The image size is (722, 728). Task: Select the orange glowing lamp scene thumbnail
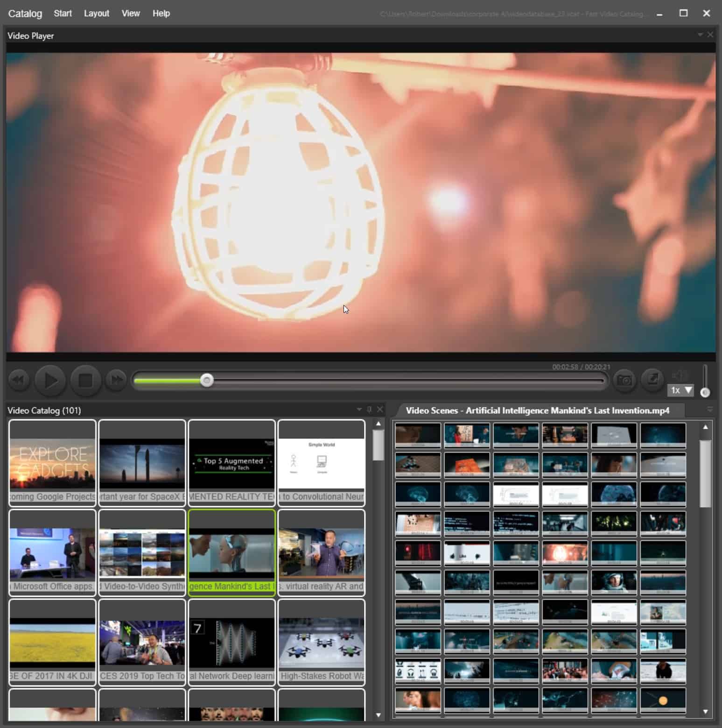click(565, 553)
